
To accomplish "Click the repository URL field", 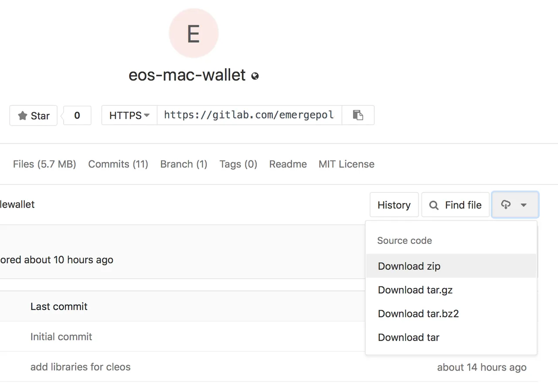I will [x=249, y=115].
